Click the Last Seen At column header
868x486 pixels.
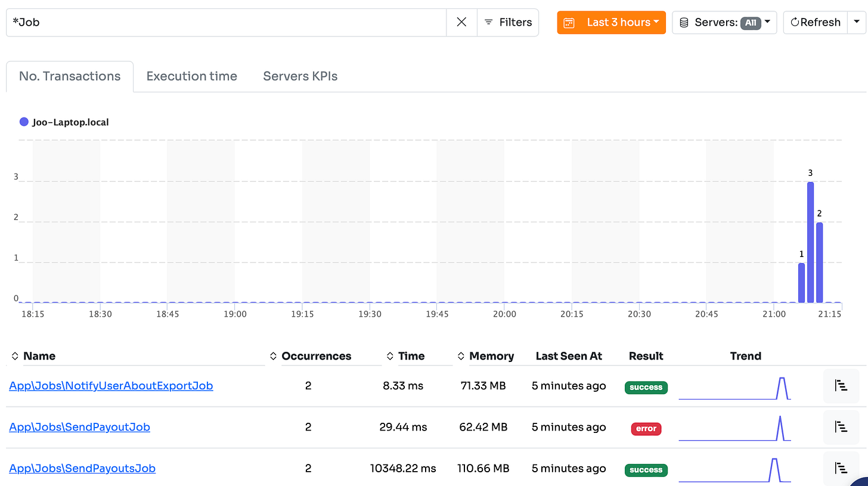coord(569,356)
